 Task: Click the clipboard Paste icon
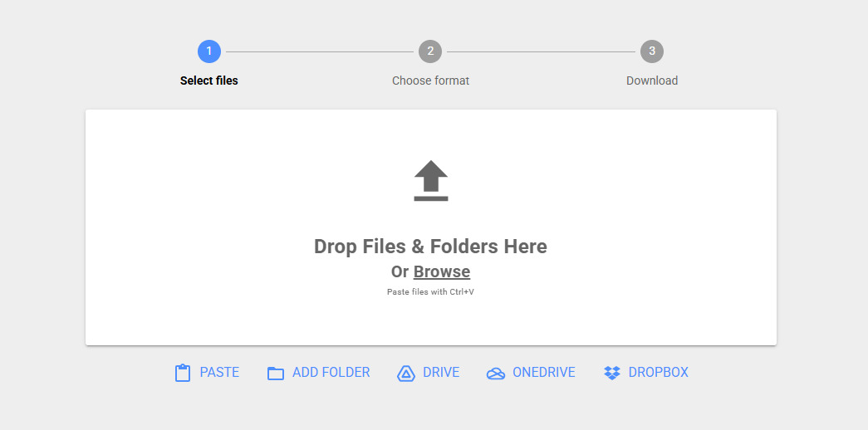coord(183,373)
